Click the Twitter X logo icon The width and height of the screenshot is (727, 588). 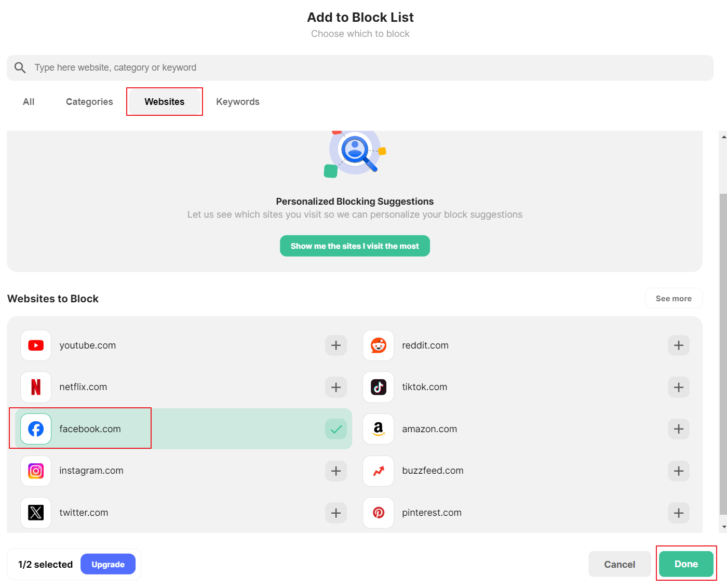[x=36, y=513]
